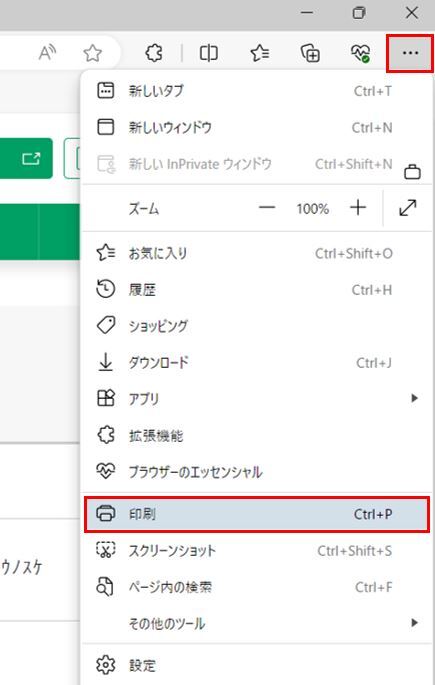The width and height of the screenshot is (435, 685).
Task: Enter full screen with the arrows icon
Action: coord(408,208)
